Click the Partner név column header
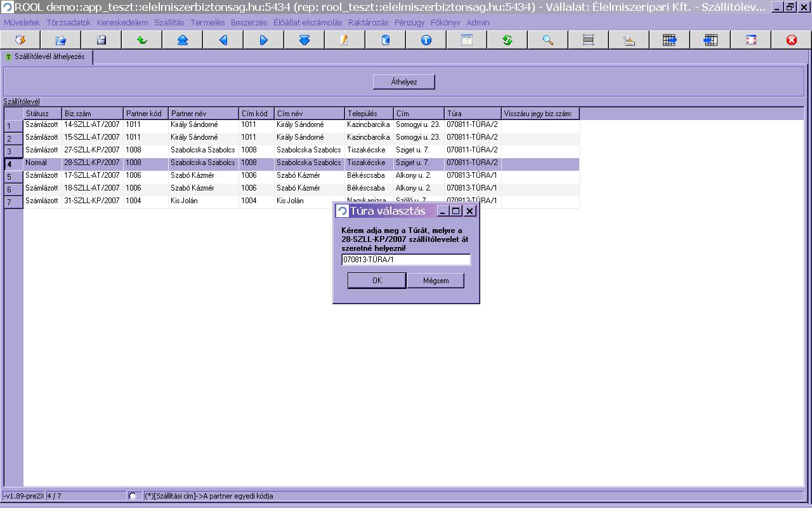The image size is (812, 508). point(203,114)
